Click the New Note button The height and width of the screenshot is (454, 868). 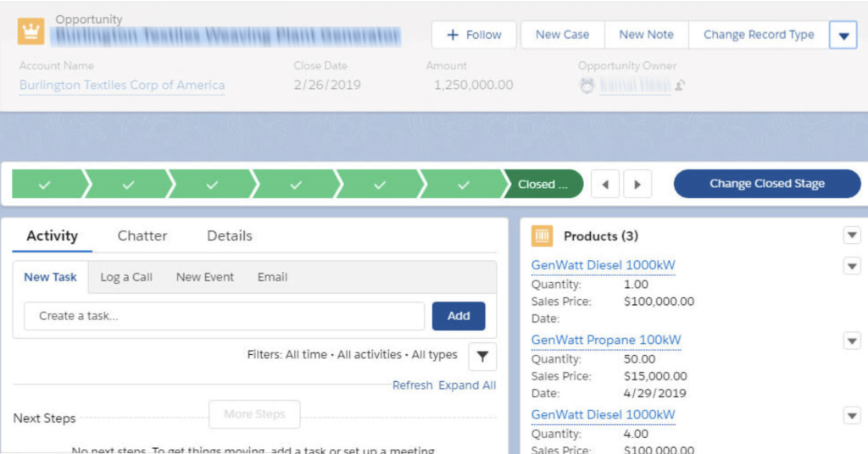647,35
